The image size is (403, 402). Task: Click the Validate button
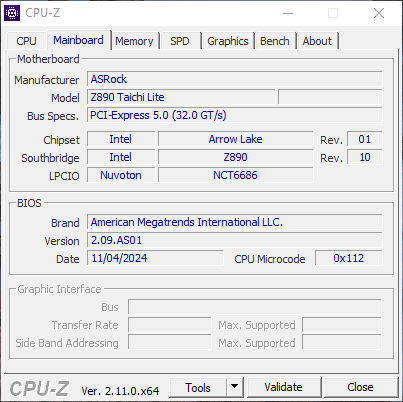pos(283,387)
